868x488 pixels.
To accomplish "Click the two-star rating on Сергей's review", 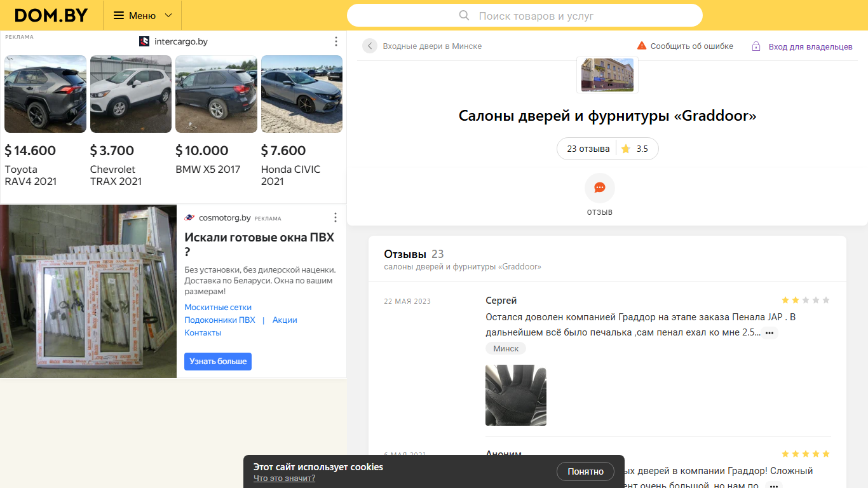I will click(806, 300).
